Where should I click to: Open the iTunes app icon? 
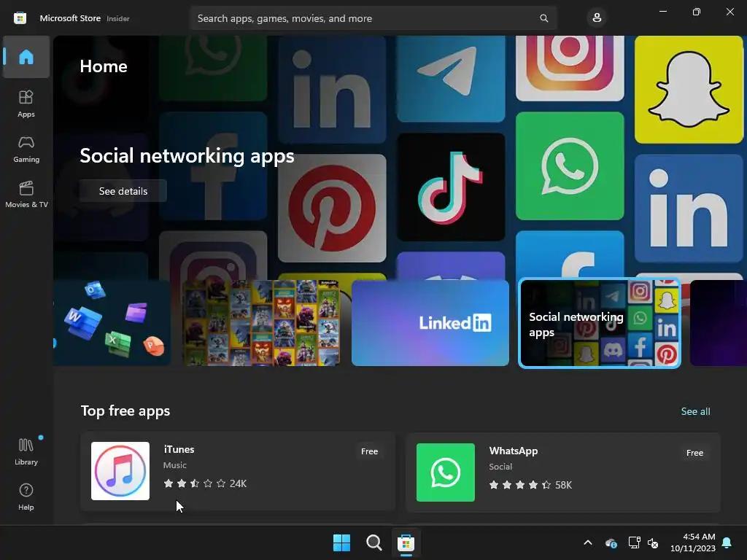(120, 471)
